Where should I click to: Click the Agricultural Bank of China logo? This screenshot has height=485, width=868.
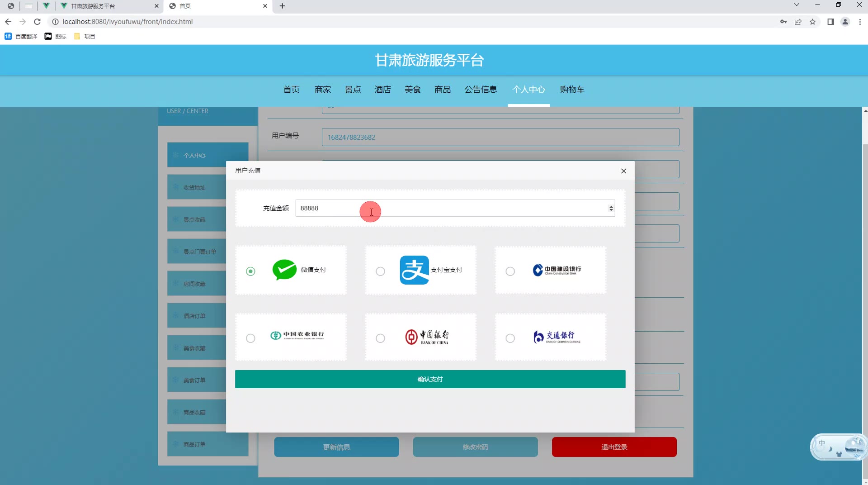[x=297, y=335]
